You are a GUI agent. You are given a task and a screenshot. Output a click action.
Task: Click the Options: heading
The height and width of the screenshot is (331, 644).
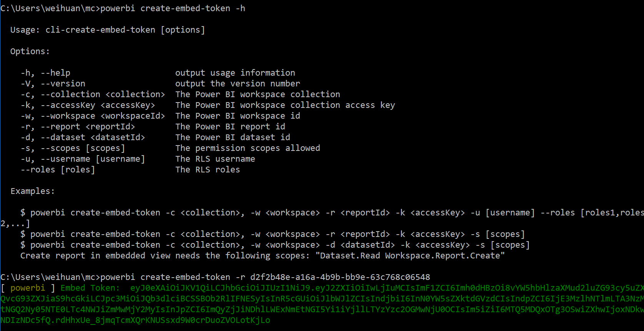pyautogui.click(x=30, y=51)
